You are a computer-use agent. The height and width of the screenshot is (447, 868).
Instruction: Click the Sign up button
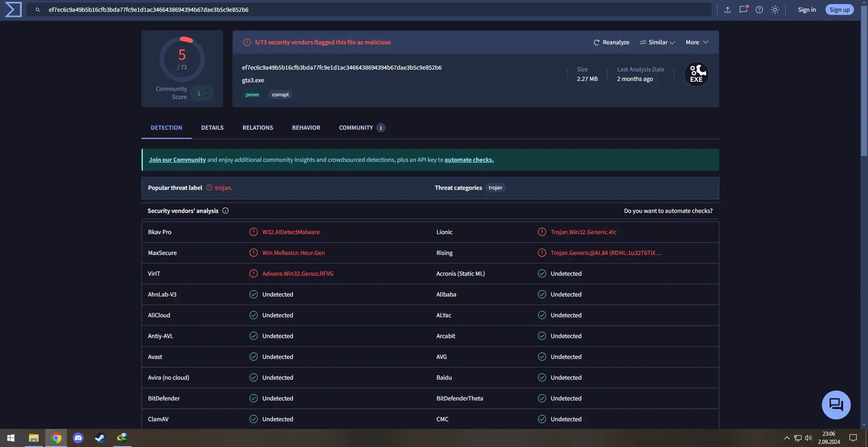point(840,9)
